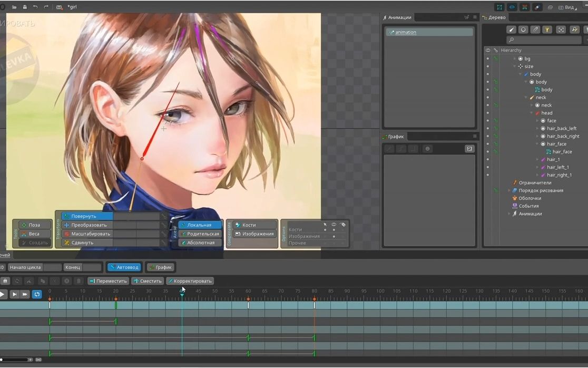Click the center-on-selection icon in Tree toolbar
This screenshot has height=368, width=588.
point(561,30)
